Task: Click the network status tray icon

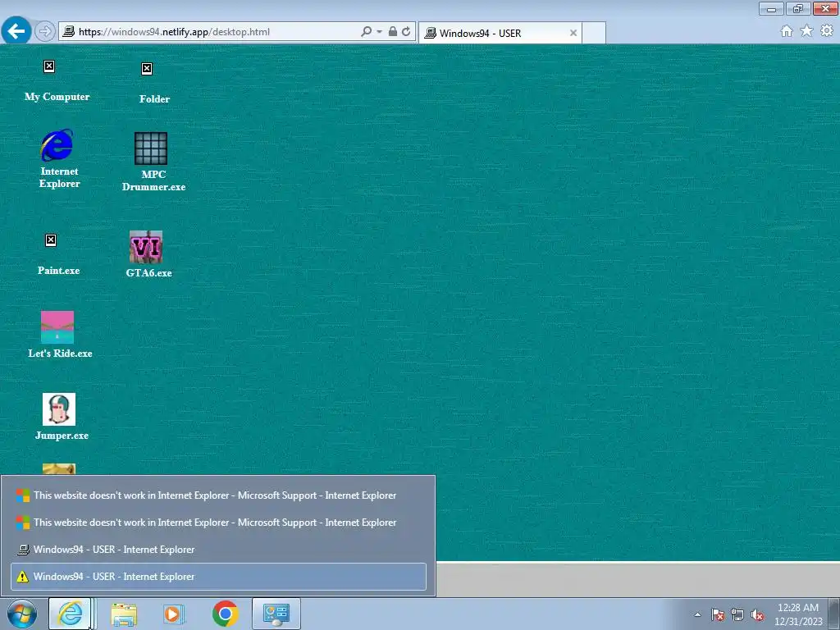Action: pyautogui.click(x=737, y=614)
